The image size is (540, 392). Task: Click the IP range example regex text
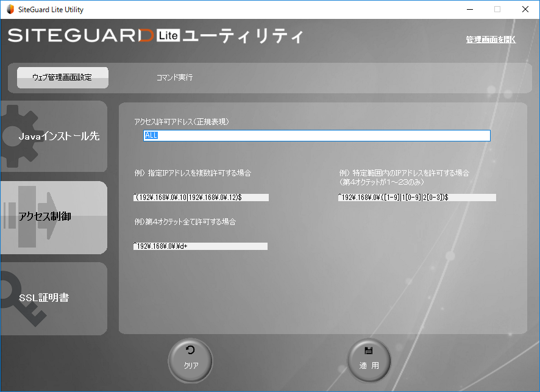[417, 198]
